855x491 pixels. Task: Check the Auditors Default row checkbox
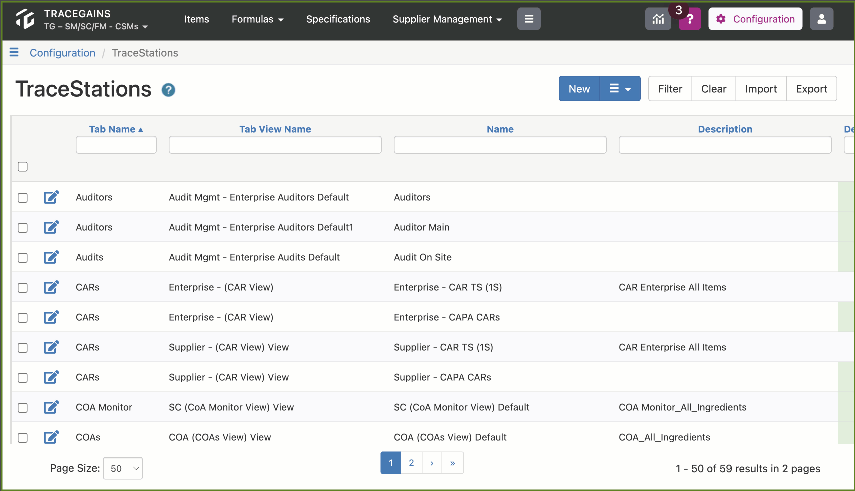click(x=23, y=197)
